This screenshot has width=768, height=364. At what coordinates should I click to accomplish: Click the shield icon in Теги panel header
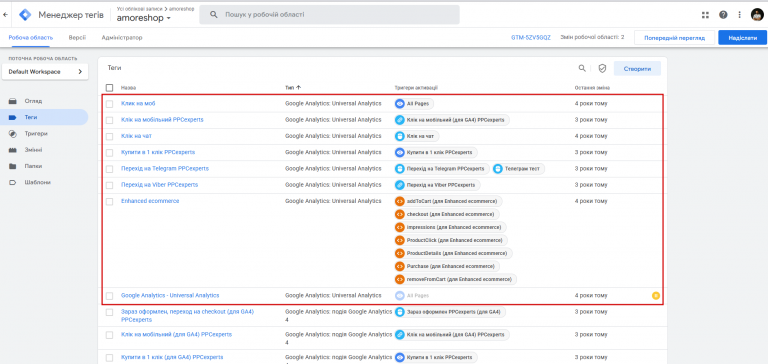(x=602, y=69)
